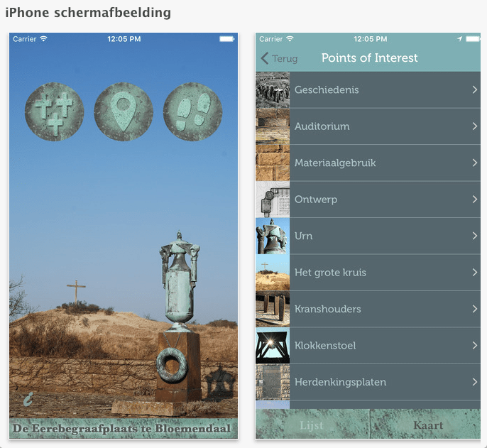The image size is (487, 448).
Task: Click the back chevron next to Terug
Action: click(x=265, y=58)
